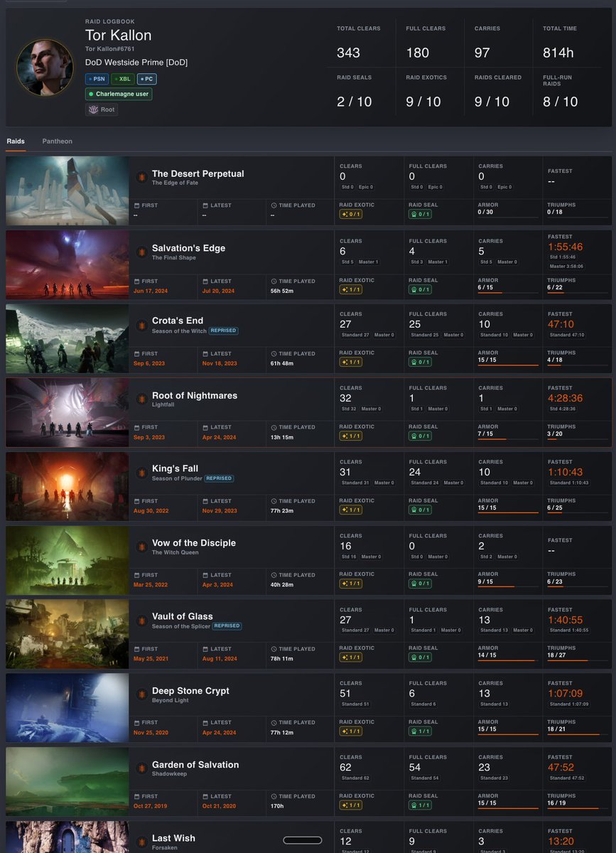Click the emblem icon beside Vault of Glass
This screenshot has width=616, height=853.
click(141, 621)
